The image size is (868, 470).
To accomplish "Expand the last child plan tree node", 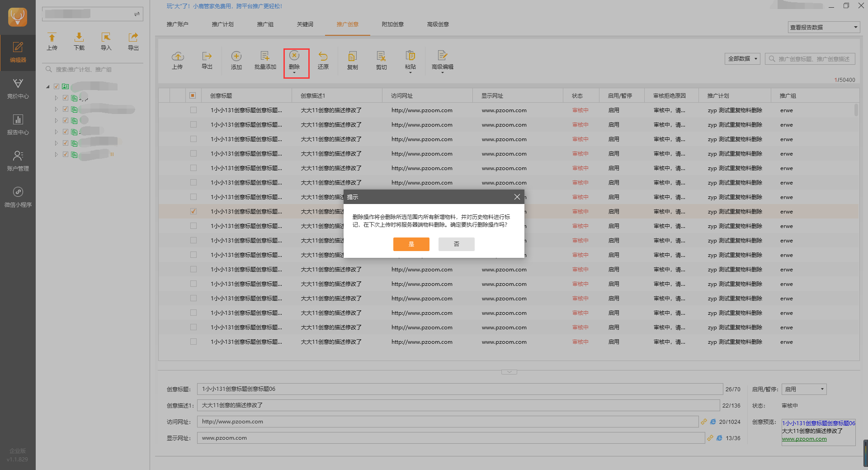I will (57, 154).
